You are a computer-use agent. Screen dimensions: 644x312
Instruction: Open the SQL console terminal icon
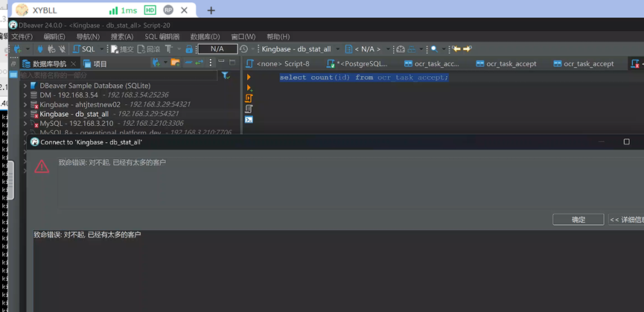pos(249,119)
